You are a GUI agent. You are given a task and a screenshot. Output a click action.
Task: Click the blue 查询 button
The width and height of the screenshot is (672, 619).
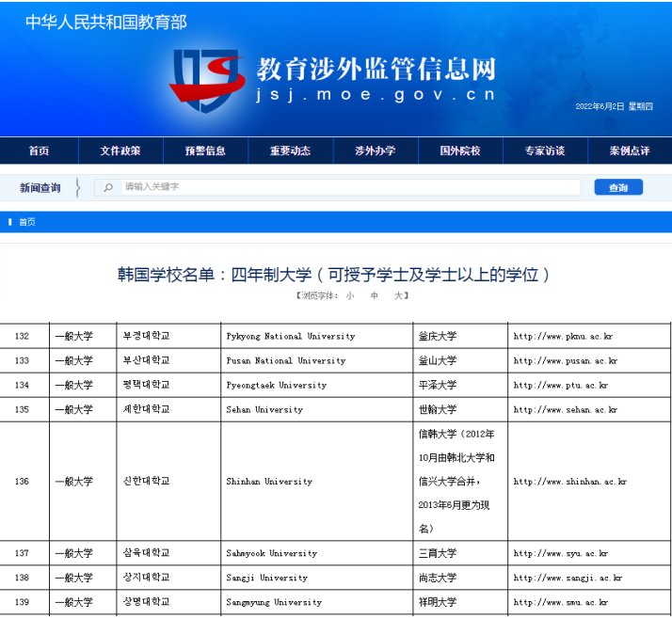point(618,187)
